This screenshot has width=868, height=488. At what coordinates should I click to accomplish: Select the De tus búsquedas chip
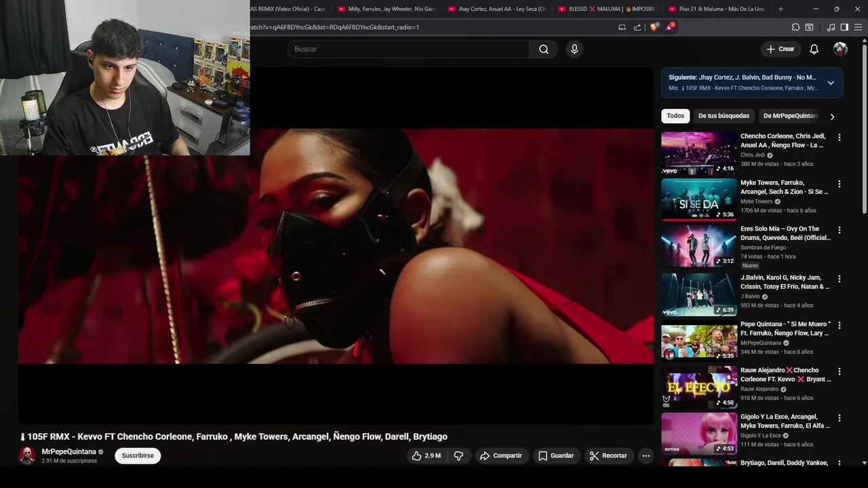(x=724, y=116)
